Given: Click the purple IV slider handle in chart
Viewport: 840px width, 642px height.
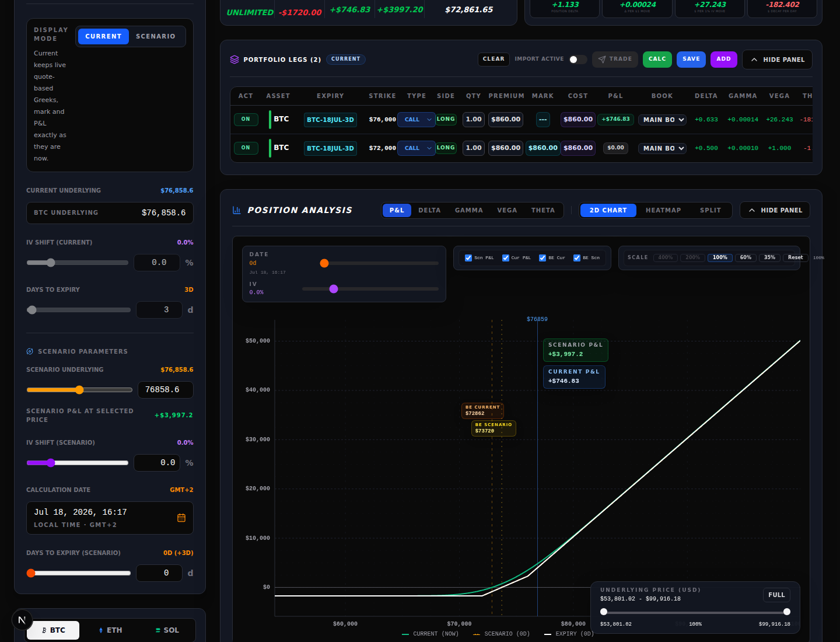Looking at the screenshot, I should point(334,289).
